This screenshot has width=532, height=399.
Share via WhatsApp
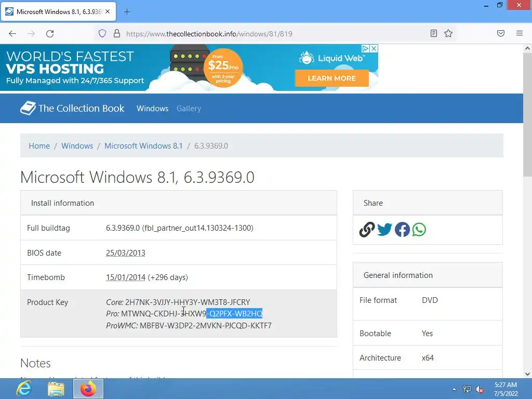pos(419,230)
